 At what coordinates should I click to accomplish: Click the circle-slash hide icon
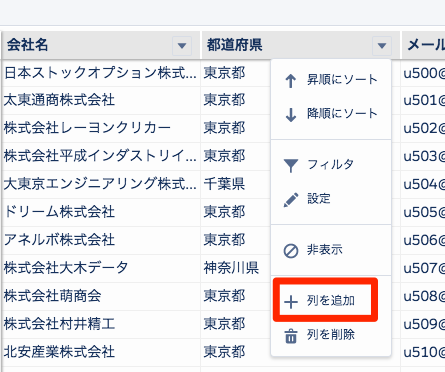pos(291,251)
